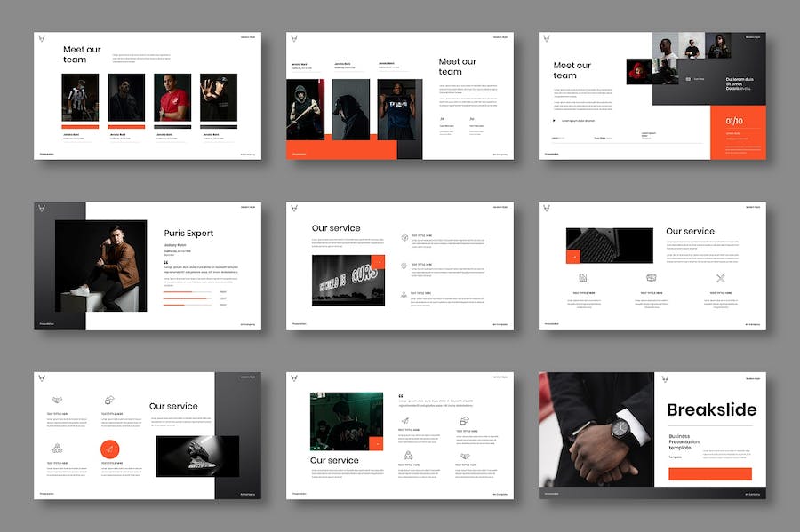Click the Breakslide heading text
Viewport: 800px width, 532px height.
pyautogui.click(x=711, y=409)
